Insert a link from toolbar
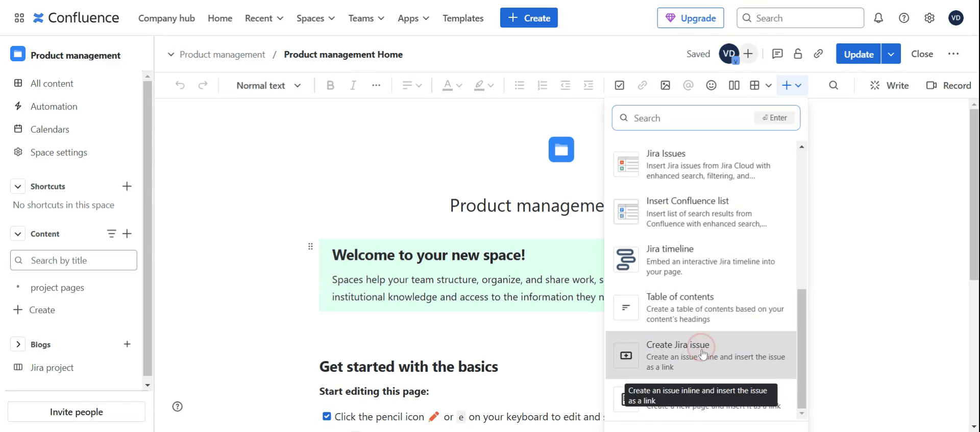The image size is (980, 432). click(642, 85)
